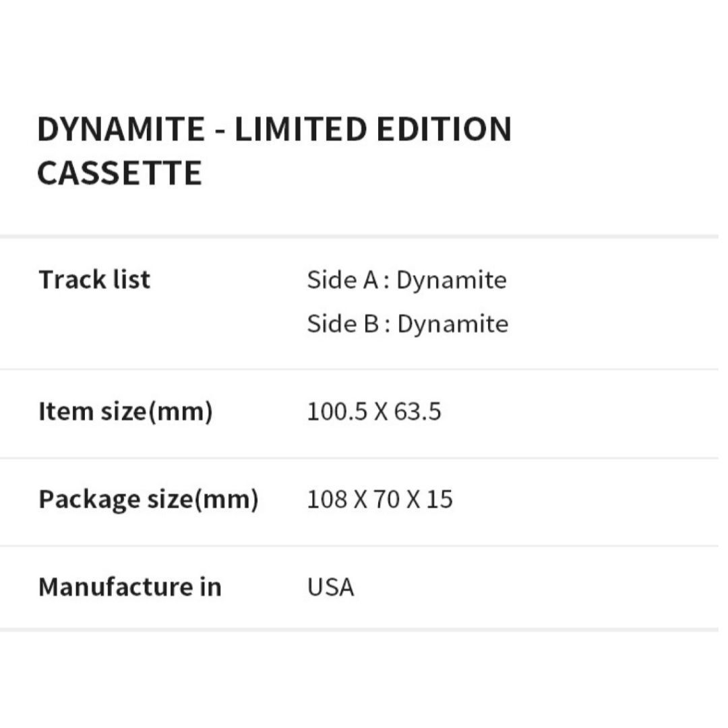Click the 15 package depth value
The width and height of the screenshot is (728, 728).
click(x=439, y=499)
